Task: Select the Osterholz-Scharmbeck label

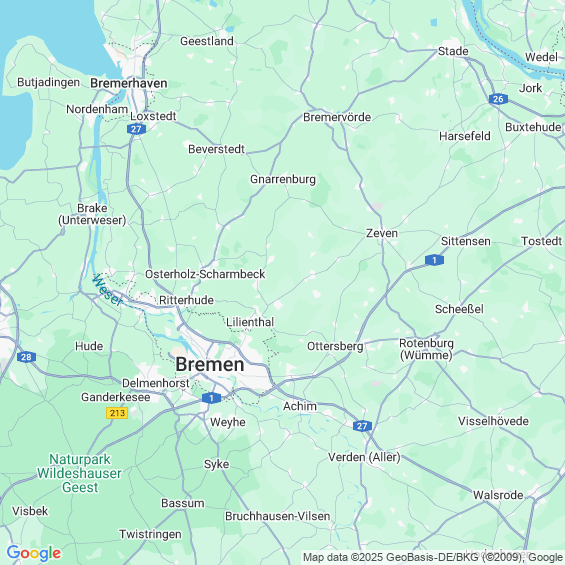Action: [x=205, y=274]
